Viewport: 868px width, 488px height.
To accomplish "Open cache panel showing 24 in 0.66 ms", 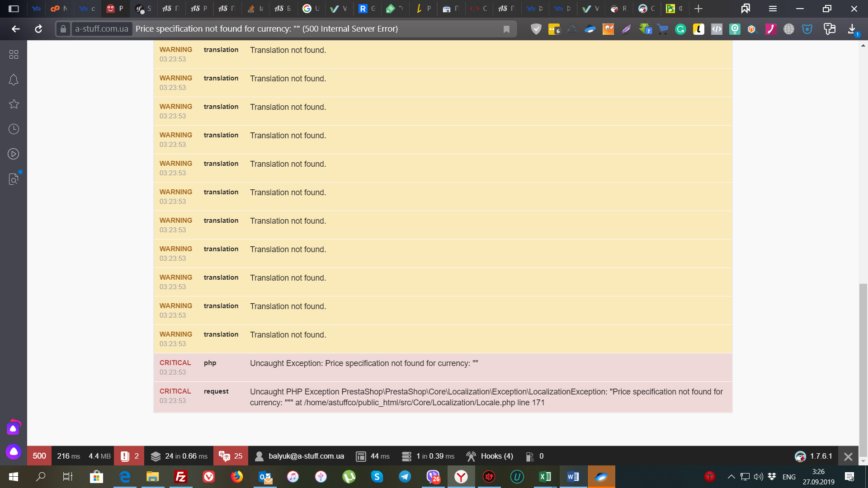I will 179,456.
